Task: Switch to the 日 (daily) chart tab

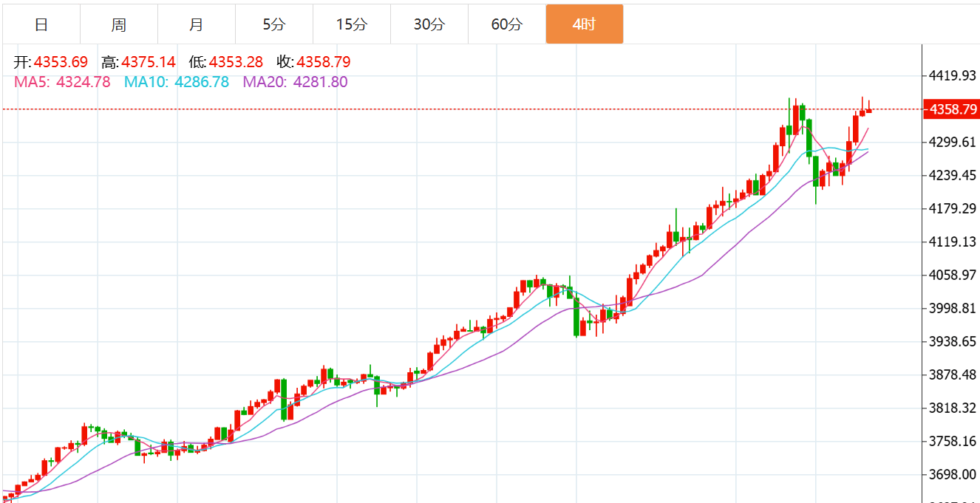Action: (x=41, y=24)
